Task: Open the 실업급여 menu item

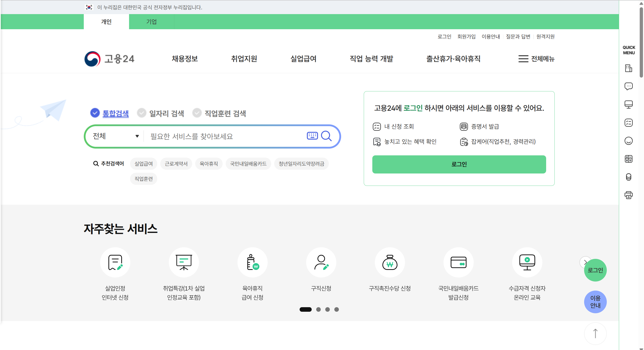Action: (x=303, y=59)
